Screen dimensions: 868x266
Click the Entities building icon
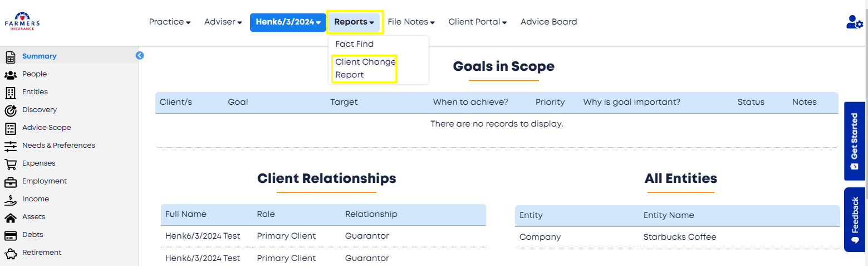[x=10, y=93]
